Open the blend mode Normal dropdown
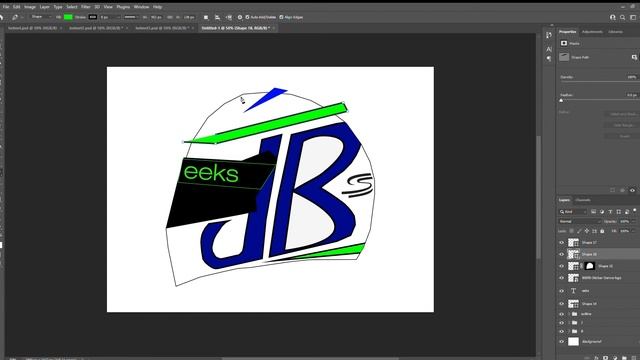 coord(580,221)
